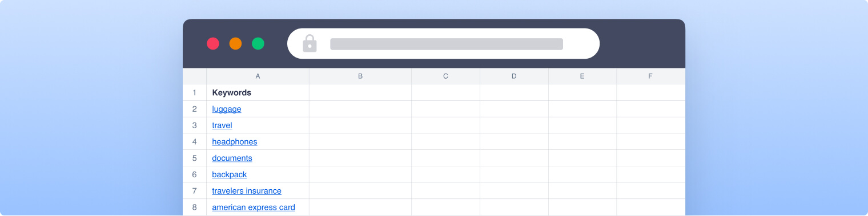Open the luggage keyword link
868x216 pixels.
[x=227, y=109]
